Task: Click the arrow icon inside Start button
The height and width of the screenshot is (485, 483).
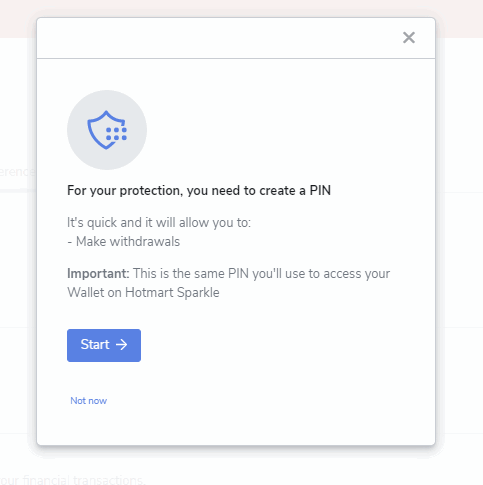Action: coord(121,345)
